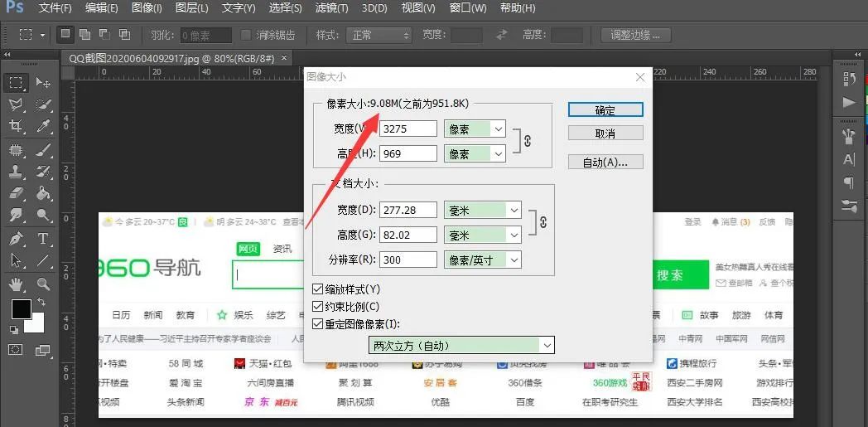Select the Clone Stamp tool
The height and width of the screenshot is (427, 868).
click(x=16, y=171)
